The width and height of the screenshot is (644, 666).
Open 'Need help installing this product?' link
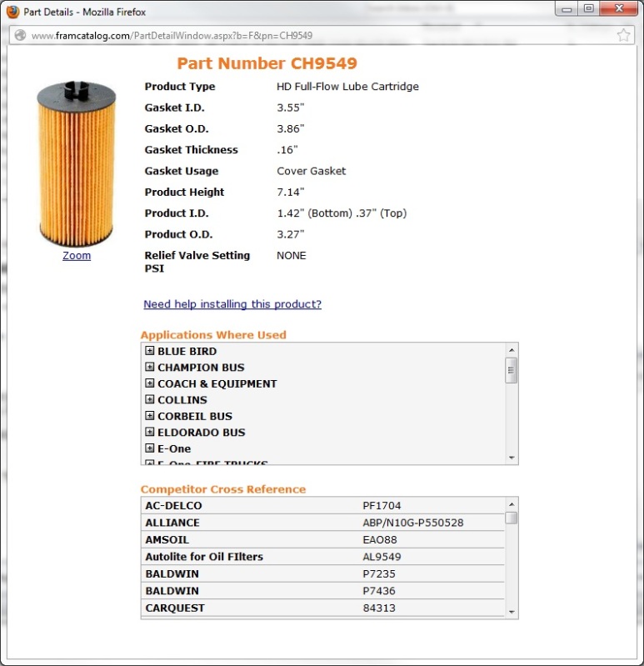pyautogui.click(x=232, y=304)
